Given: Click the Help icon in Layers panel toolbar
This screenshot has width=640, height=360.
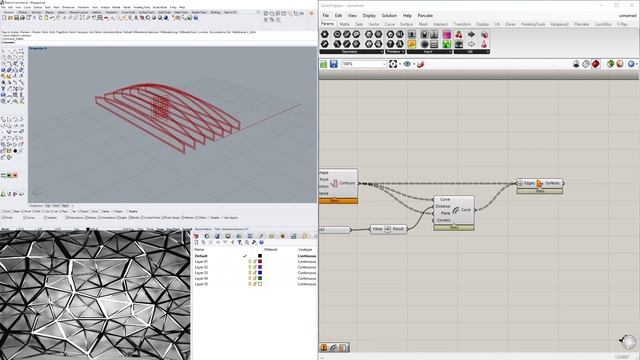Looking at the screenshot, I should (261, 242).
